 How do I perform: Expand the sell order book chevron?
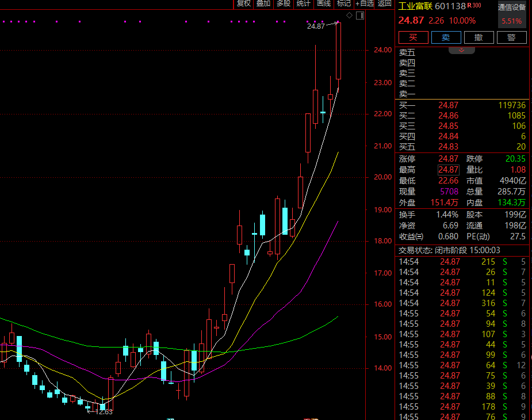point(461,51)
